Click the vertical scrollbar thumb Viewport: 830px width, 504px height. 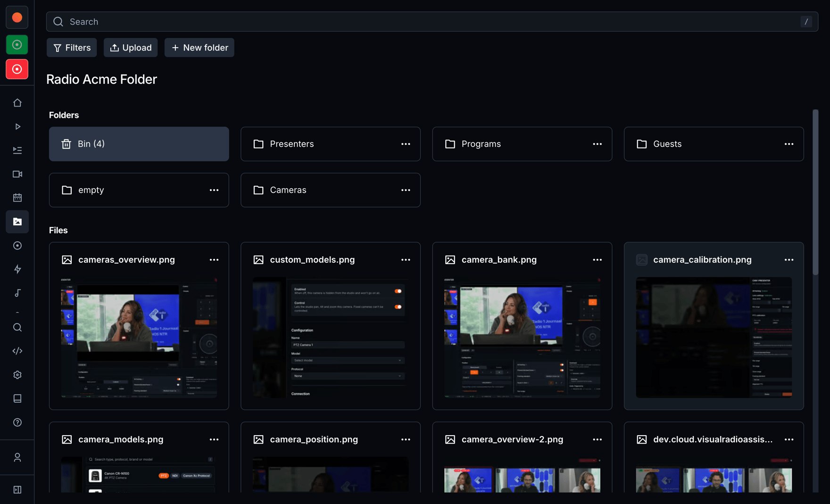815,192
